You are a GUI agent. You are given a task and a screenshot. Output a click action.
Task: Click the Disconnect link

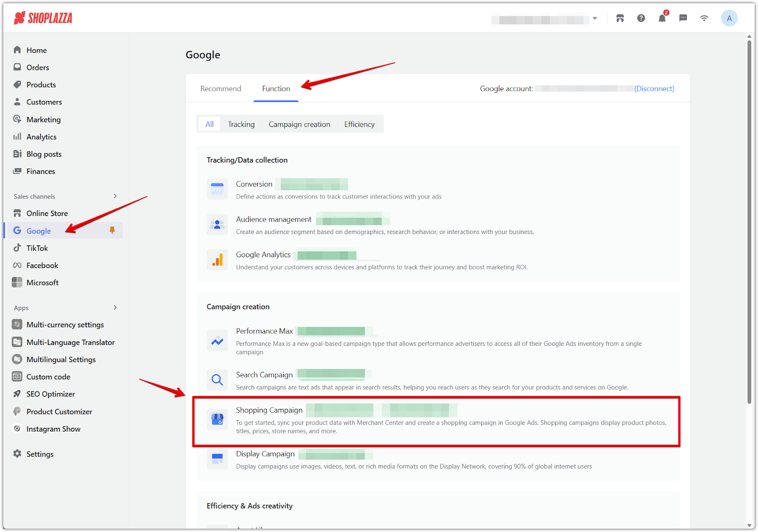click(654, 89)
